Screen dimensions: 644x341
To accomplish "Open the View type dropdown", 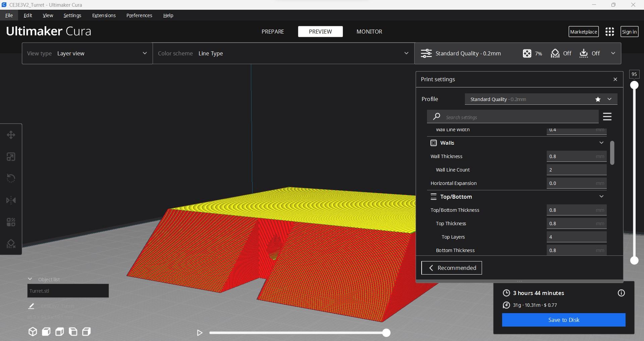I will [87, 53].
